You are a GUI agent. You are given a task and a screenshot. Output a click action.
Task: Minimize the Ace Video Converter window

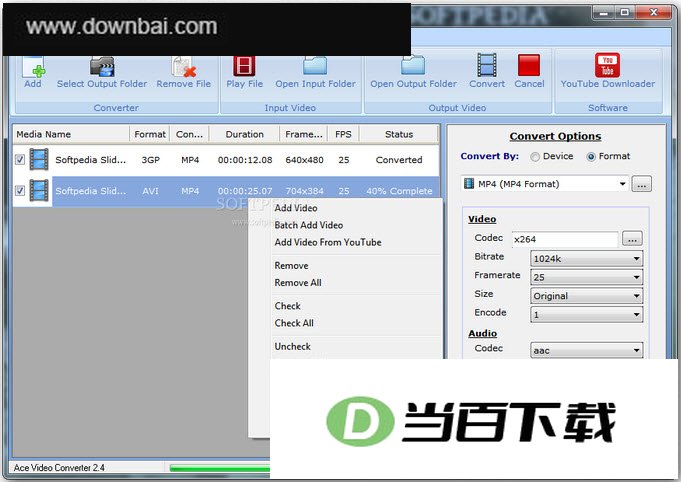(603, 13)
